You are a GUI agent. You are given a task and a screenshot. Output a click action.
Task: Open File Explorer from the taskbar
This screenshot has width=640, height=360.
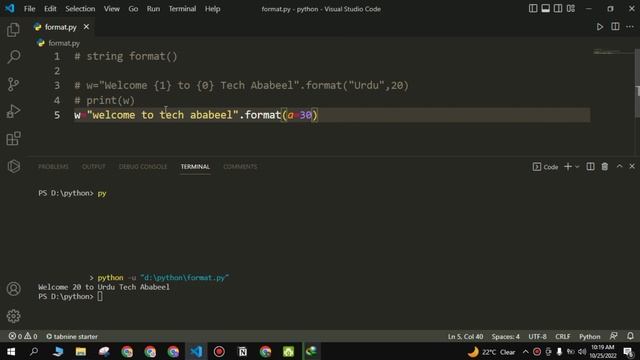click(x=81, y=351)
